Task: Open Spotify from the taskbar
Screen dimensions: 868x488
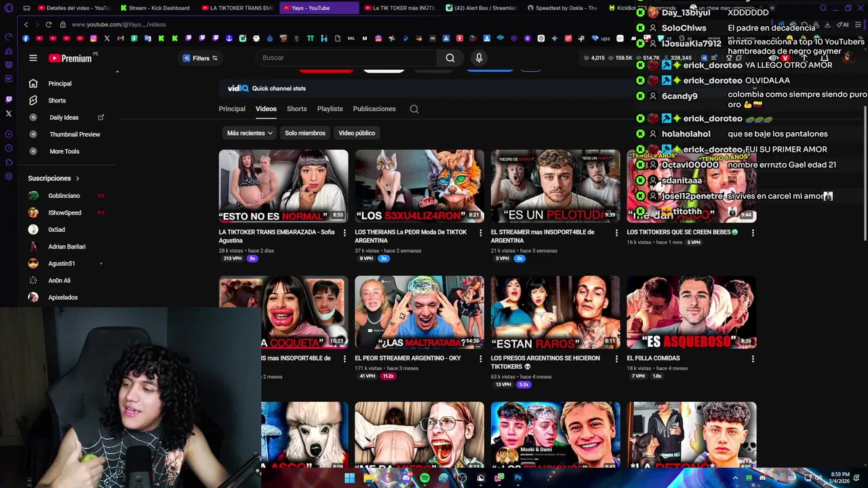Action: pos(425,479)
